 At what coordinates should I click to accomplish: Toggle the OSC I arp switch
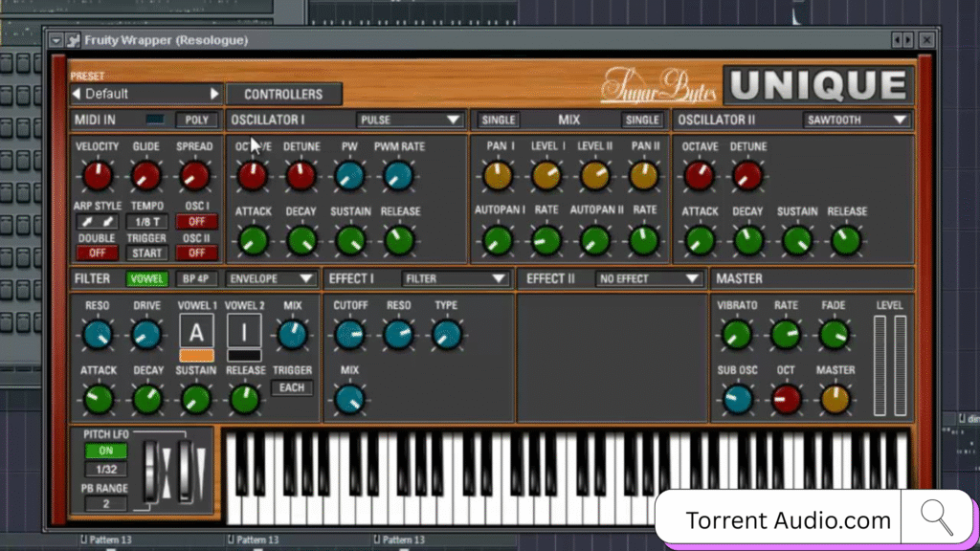196,222
